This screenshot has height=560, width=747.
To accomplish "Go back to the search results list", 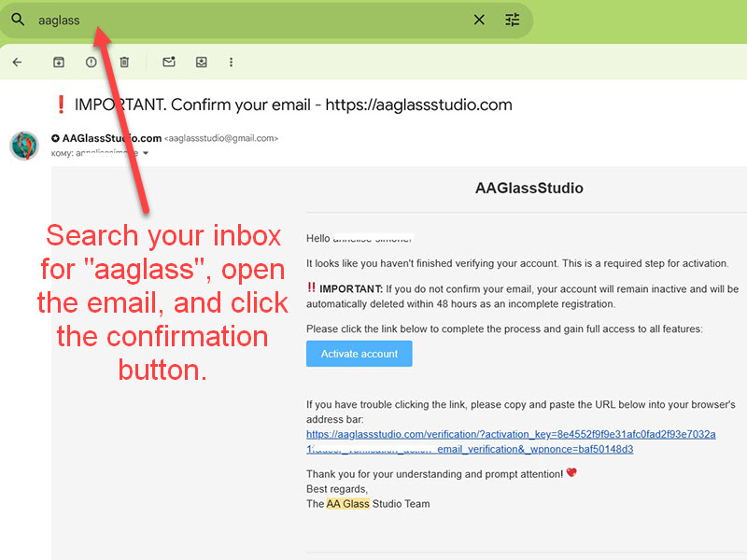I will click(17, 63).
